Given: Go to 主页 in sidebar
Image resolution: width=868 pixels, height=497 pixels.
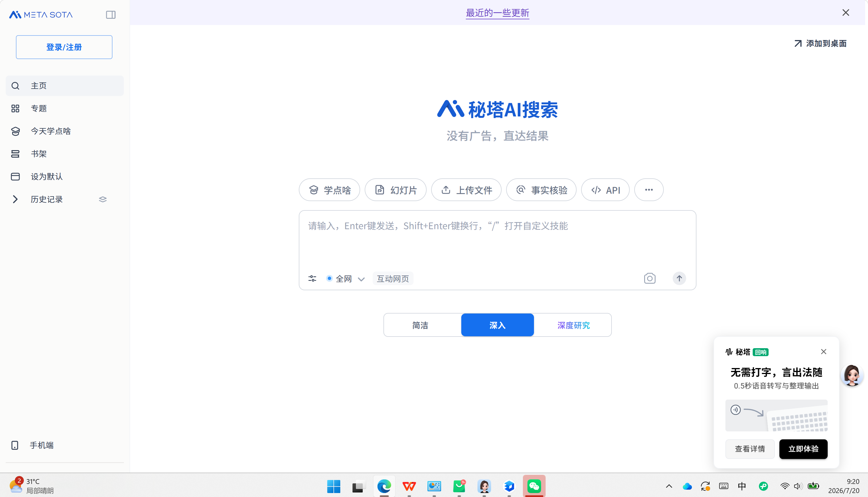Looking at the screenshot, I should coord(65,86).
